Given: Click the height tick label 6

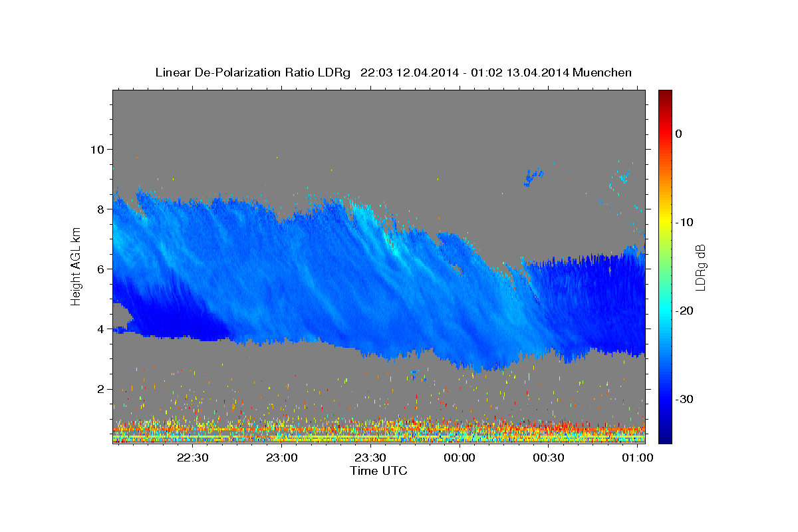Looking at the screenshot, I should (x=101, y=269).
